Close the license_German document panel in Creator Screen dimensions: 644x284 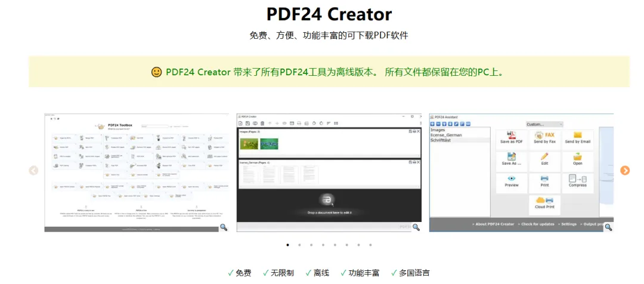point(418,162)
